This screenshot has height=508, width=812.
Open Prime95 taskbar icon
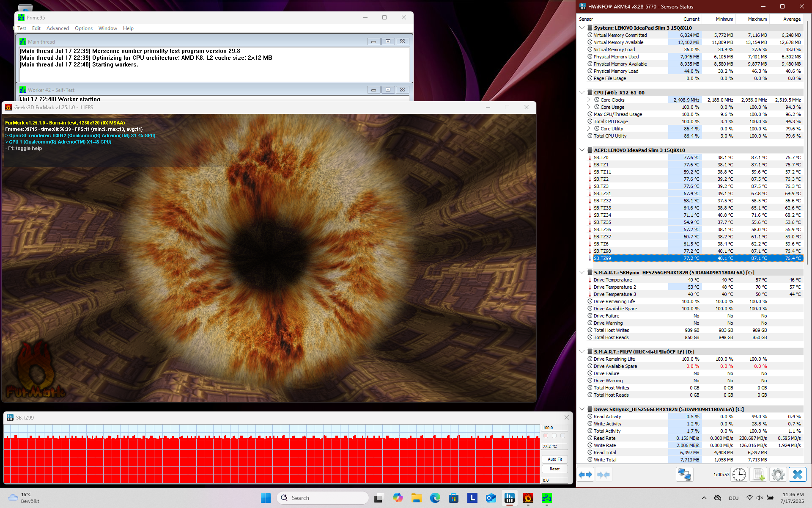(546, 498)
